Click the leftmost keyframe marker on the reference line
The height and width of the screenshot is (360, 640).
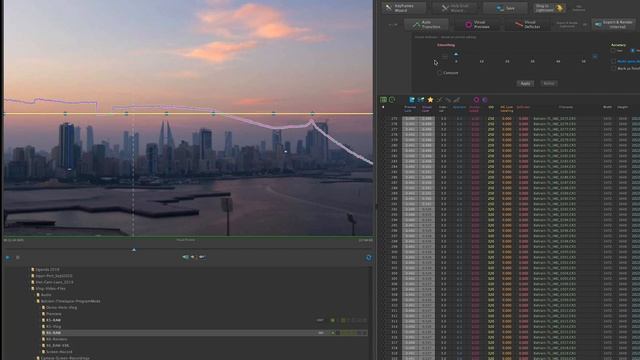coord(66,114)
